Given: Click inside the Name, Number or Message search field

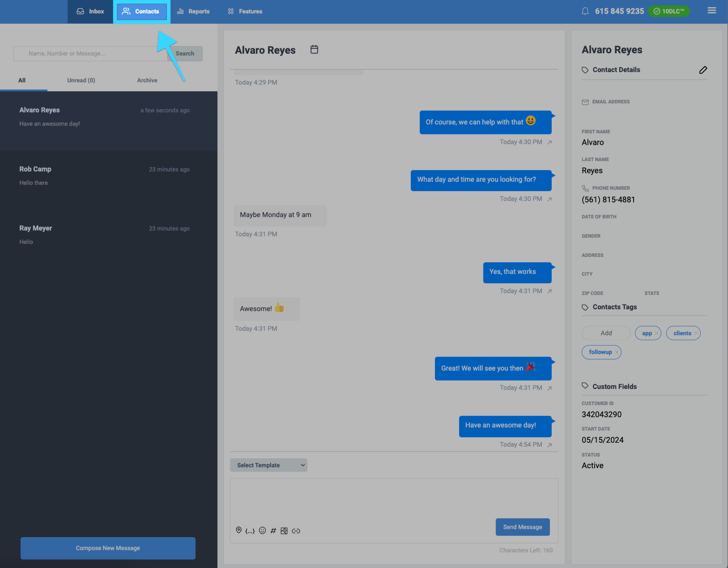Looking at the screenshot, I should [89, 53].
